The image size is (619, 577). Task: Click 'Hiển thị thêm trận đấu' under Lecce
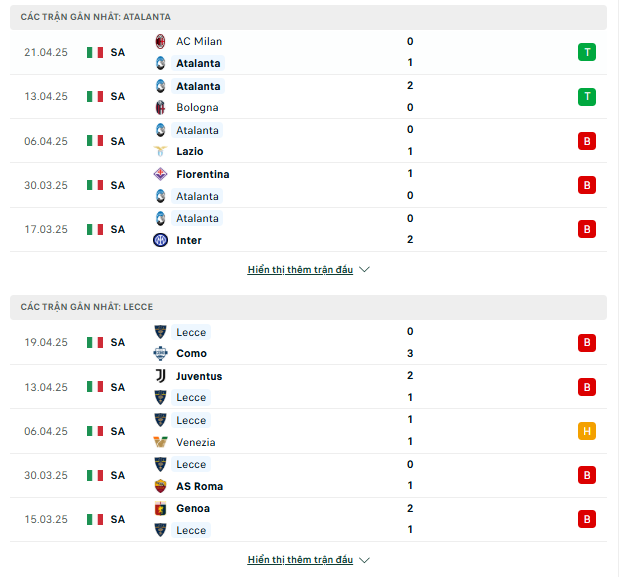(300, 560)
